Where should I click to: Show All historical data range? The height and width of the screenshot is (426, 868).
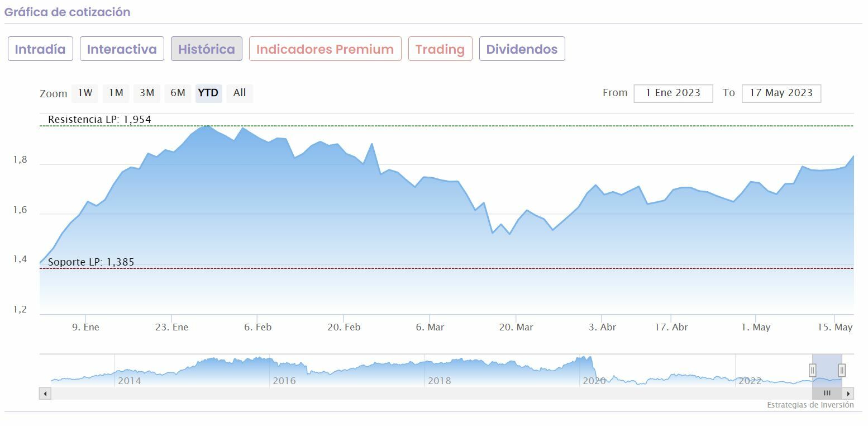240,93
